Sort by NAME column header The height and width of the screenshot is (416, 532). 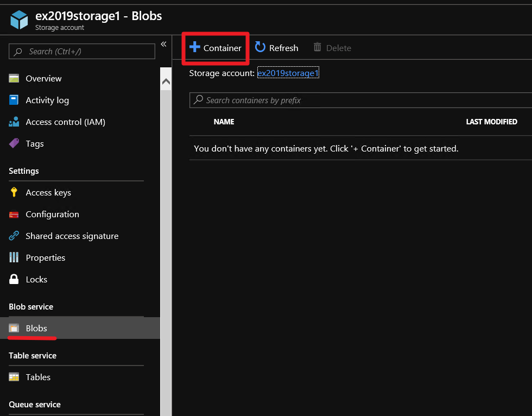(x=224, y=122)
